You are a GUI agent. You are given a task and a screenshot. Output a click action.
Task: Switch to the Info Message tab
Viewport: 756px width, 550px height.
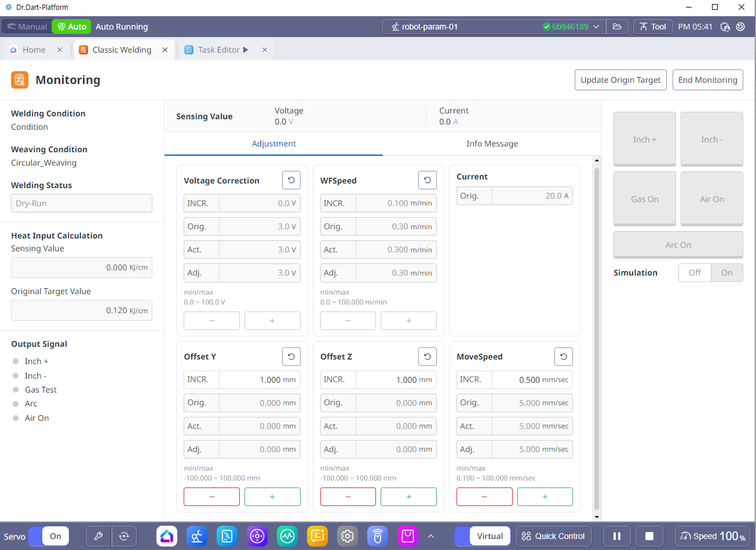(492, 144)
